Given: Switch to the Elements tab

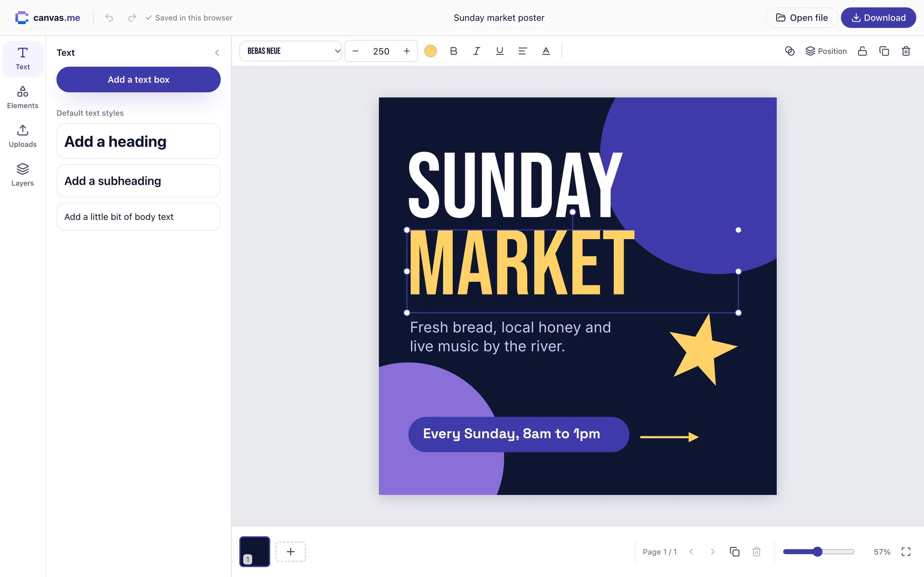Looking at the screenshot, I should tap(22, 98).
